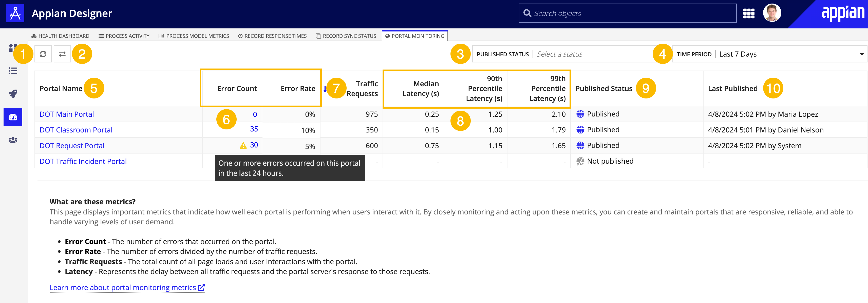Sort by Published Status column

click(x=604, y=88)
